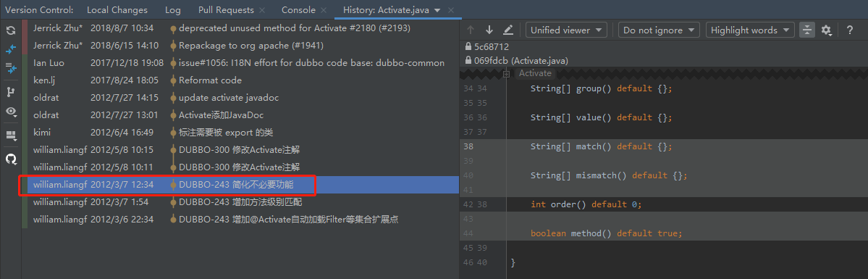Select the 'Reformat code' commit
Screen dimensions: 868x279
coord(240,80)
